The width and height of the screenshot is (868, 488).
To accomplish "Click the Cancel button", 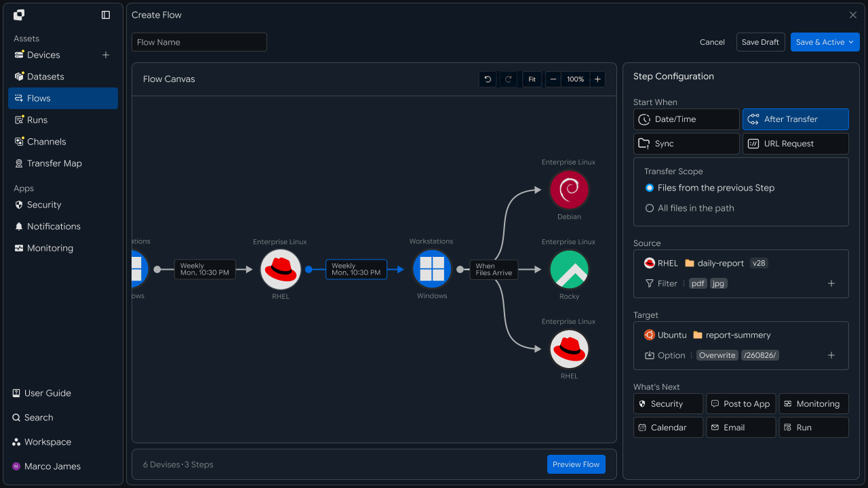I will pos(712,42).
